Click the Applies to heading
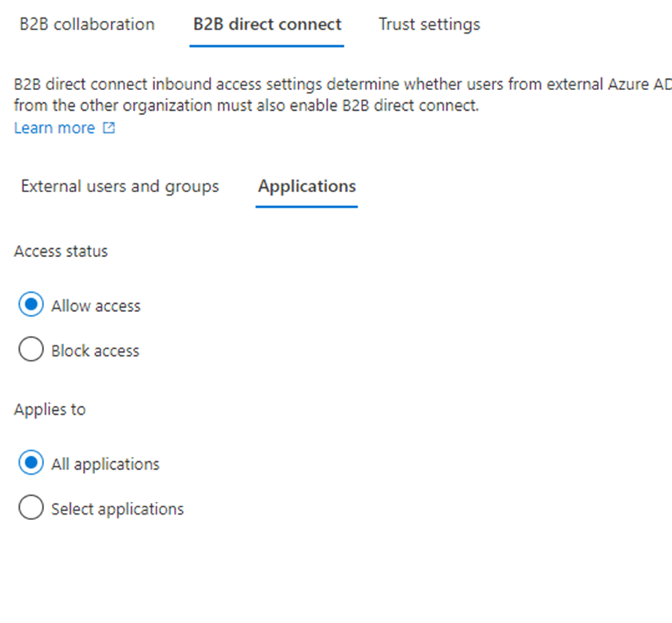672x623 pixels. [49, 410]
